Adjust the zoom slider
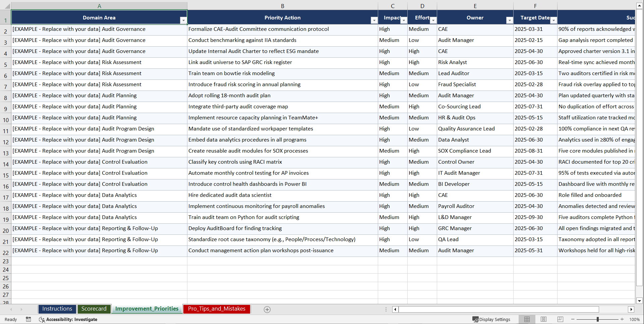 tap(598, 319)
